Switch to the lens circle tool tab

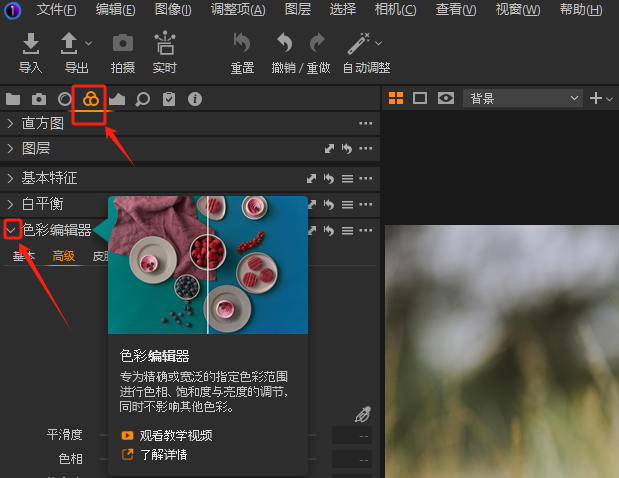[x=65, y=99]
